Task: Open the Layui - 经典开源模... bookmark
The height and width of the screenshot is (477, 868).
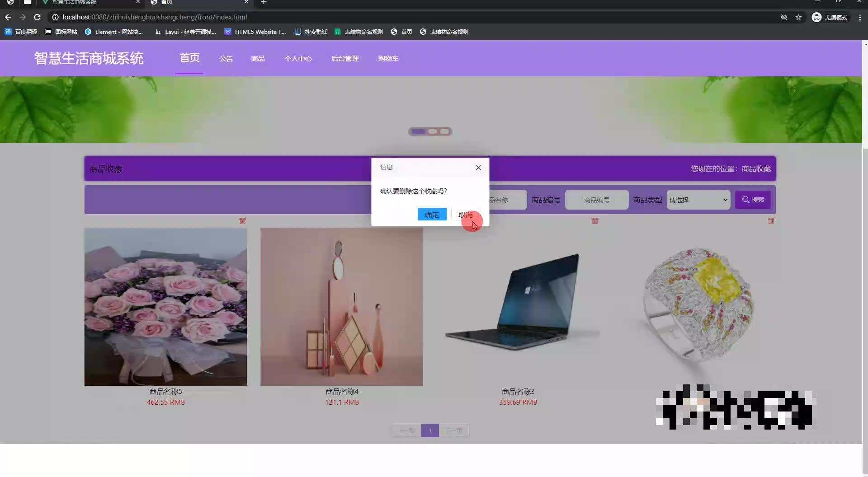Action: tap(185, 32)
